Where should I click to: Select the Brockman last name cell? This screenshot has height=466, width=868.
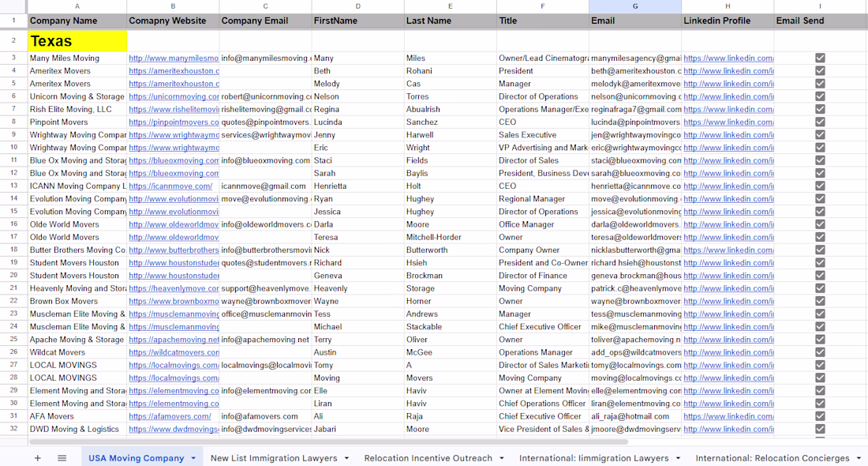tap(450, 276)
